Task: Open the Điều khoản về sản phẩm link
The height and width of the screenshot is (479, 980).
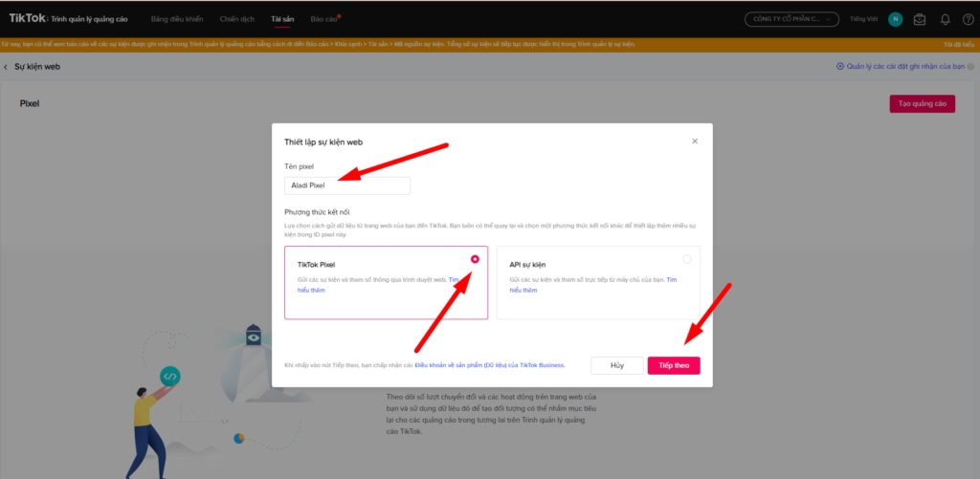Action: coord(489,365)
